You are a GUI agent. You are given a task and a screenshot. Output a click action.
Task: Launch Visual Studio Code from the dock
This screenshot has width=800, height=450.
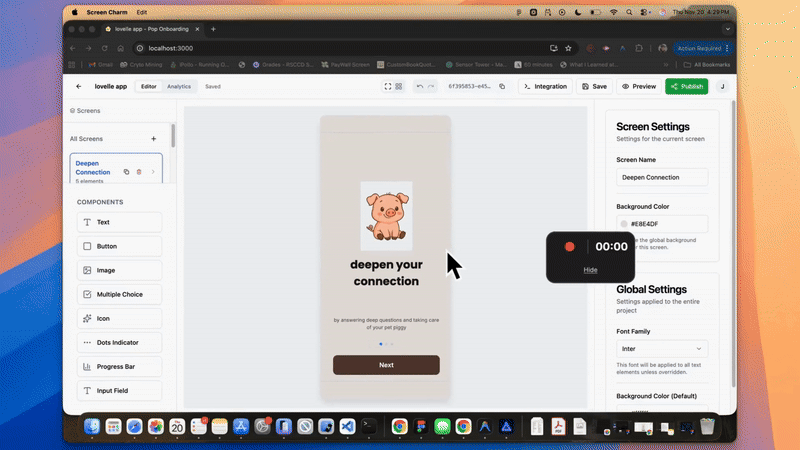point(347,427)
